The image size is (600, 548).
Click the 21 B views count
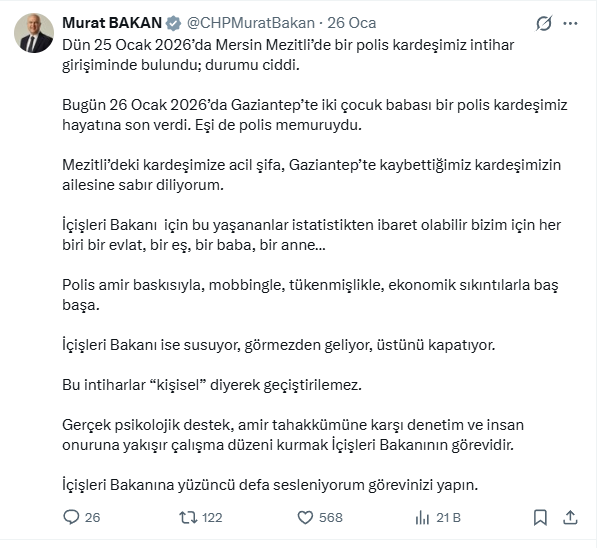(449, 517)
